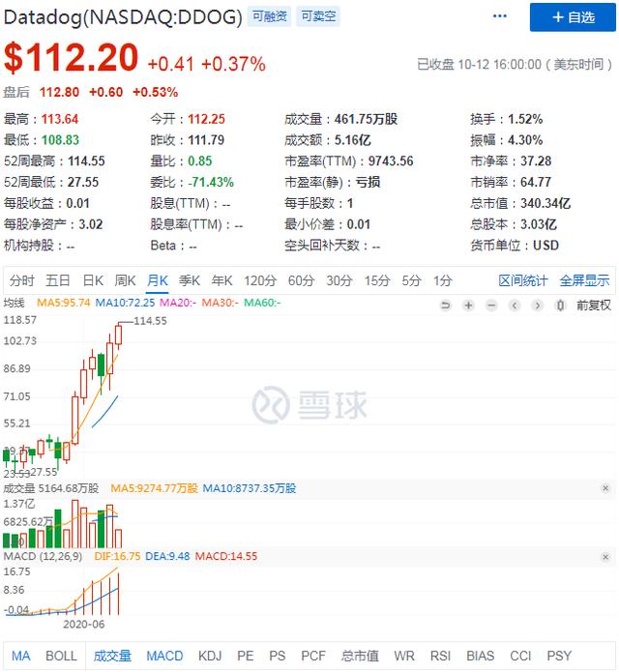Click the $112.20 current price
Image resolution: width=619 pixels, height=672 pixels.
pyautogui.click(x=72, y=58)
